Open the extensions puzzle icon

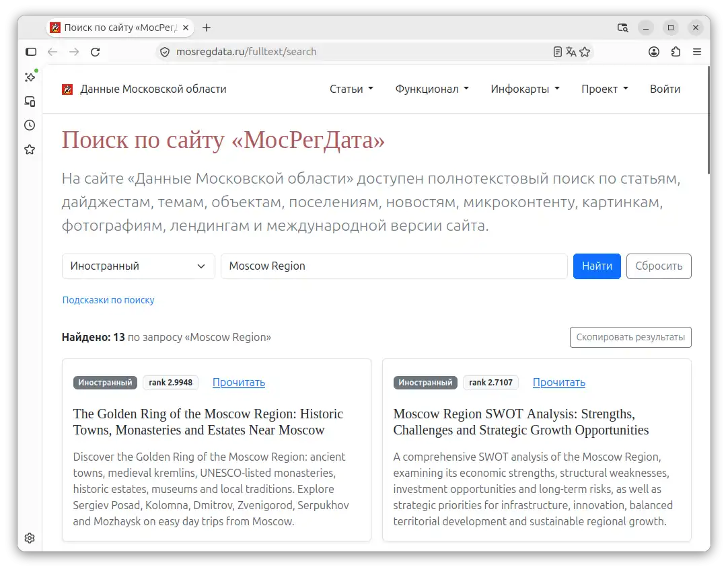pyautogui.click(x=676, y=52)
